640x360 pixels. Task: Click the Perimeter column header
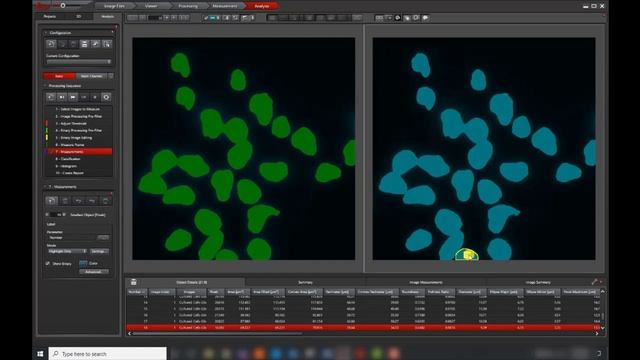pos(338,292)
